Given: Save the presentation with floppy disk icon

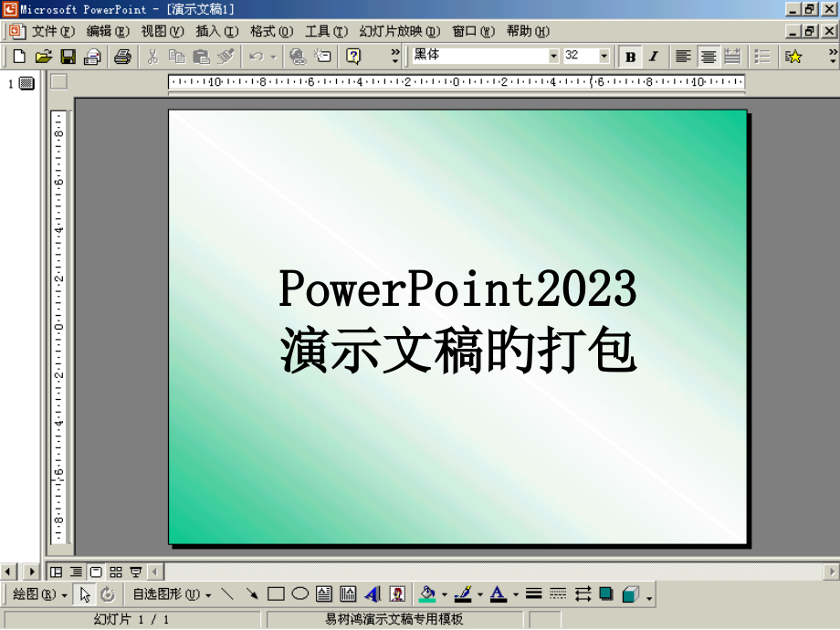Looking at the screenshot, I should [68, 57].
